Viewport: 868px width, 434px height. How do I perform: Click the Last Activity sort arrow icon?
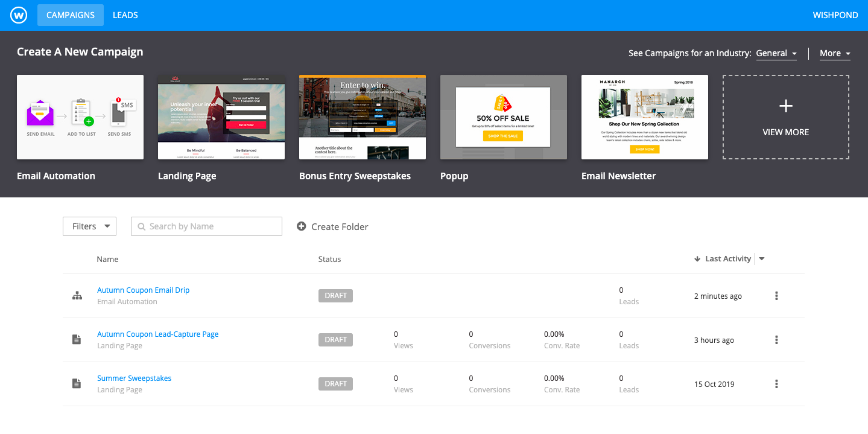coord(697,259)
